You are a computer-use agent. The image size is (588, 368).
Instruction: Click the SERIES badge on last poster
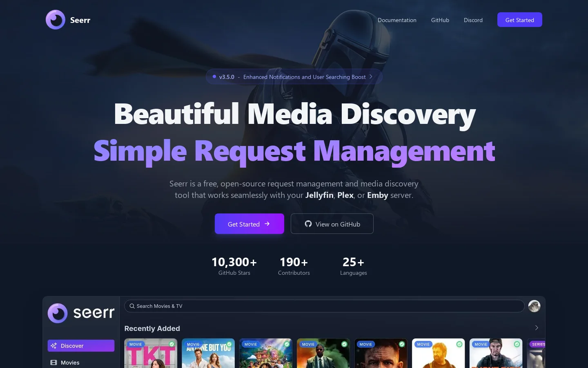tap(538, 344)
